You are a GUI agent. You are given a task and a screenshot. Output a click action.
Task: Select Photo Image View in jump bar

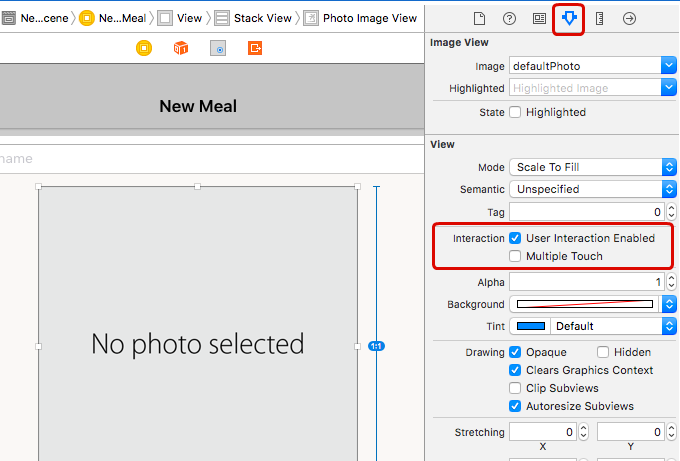[370, 18]
